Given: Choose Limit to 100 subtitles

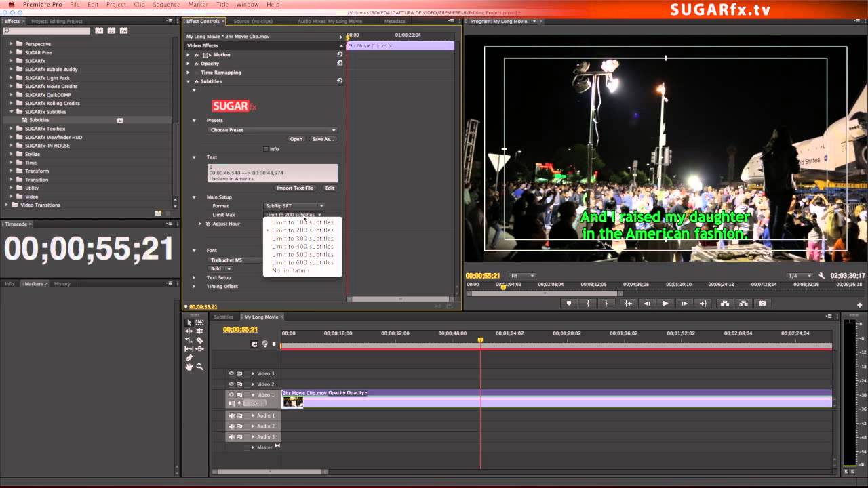Looking at the screenshot, I should pyautogui.click(x=302, y=222).
